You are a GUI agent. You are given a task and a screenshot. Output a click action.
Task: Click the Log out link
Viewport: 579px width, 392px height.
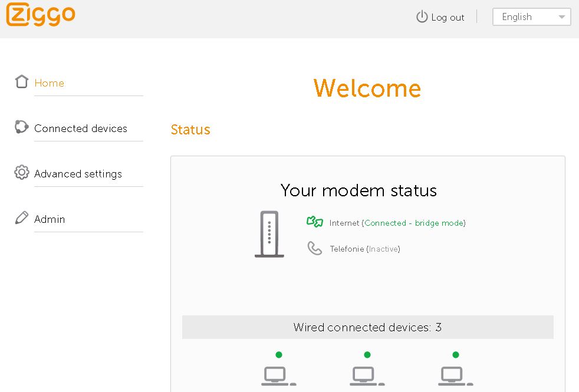[x=448, y=18]
